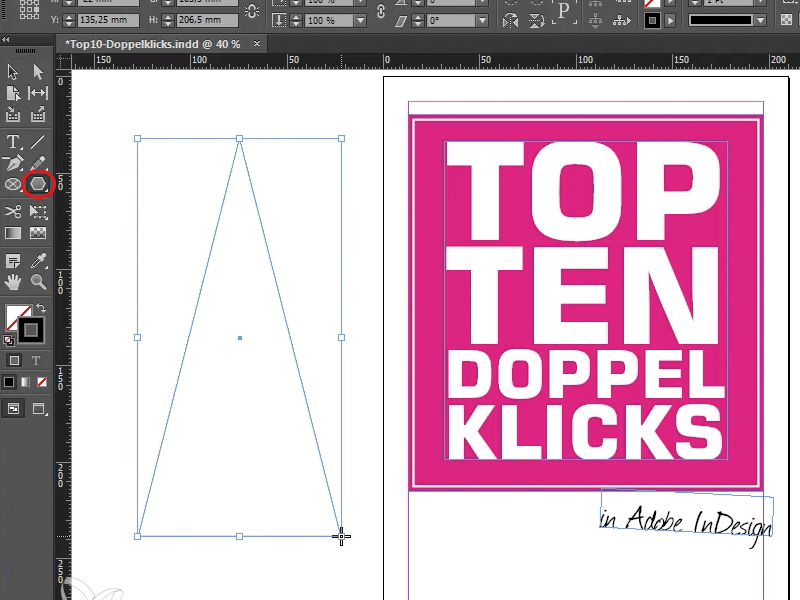Select the Page tool
This screenshot has height=600, width=800.
(x=13, y=93)
